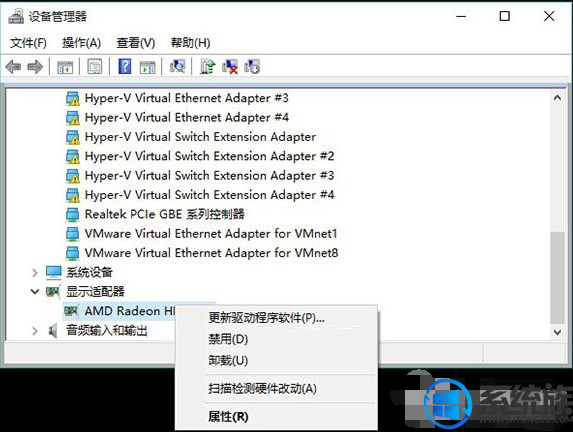
Task: Click the Back arrow toolbar icon
Action: tap(14, 67)
